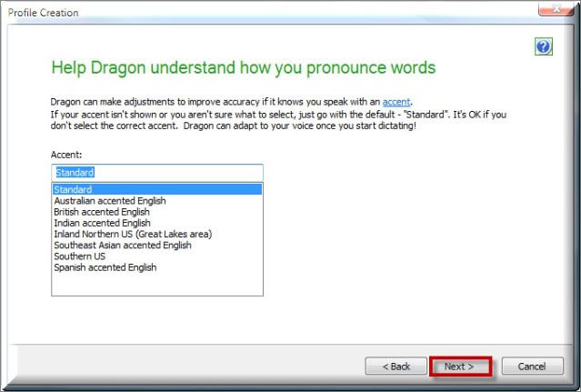This screenshot has height=392, width=581.
Task: Select Standard in the accent list
Action: (x=157, y=189)
